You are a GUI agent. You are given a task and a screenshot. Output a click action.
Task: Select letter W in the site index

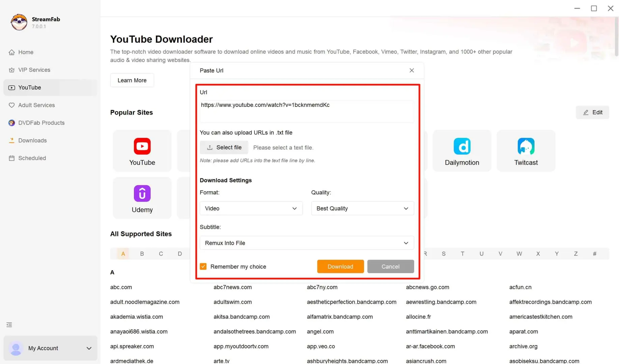pos(519,254)
